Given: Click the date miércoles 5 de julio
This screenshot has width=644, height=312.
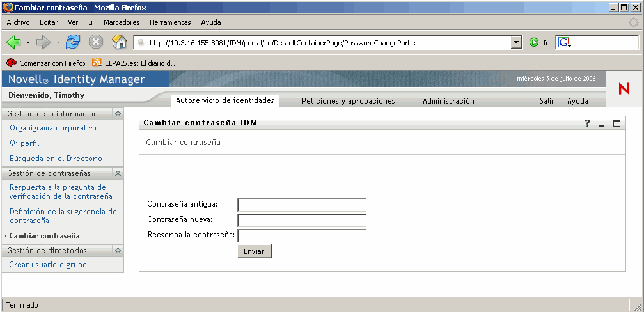Looking at the screenshot, I should tap(556, 79).
